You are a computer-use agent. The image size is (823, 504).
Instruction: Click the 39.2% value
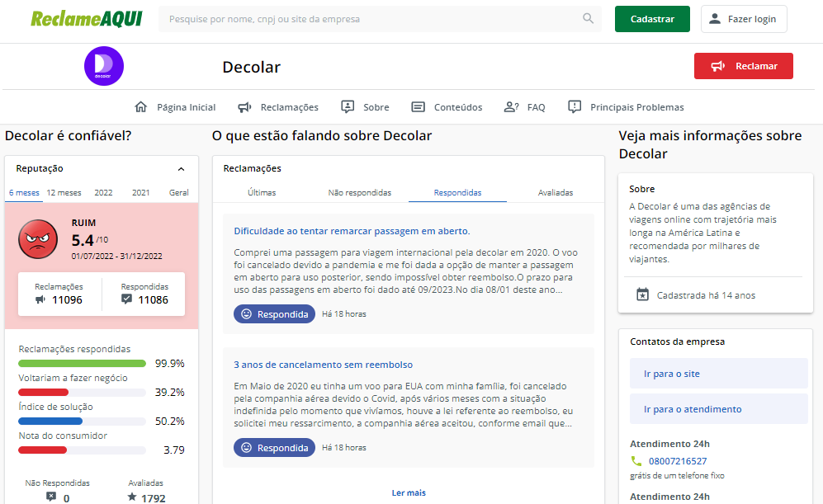click(x=169, y=393)
